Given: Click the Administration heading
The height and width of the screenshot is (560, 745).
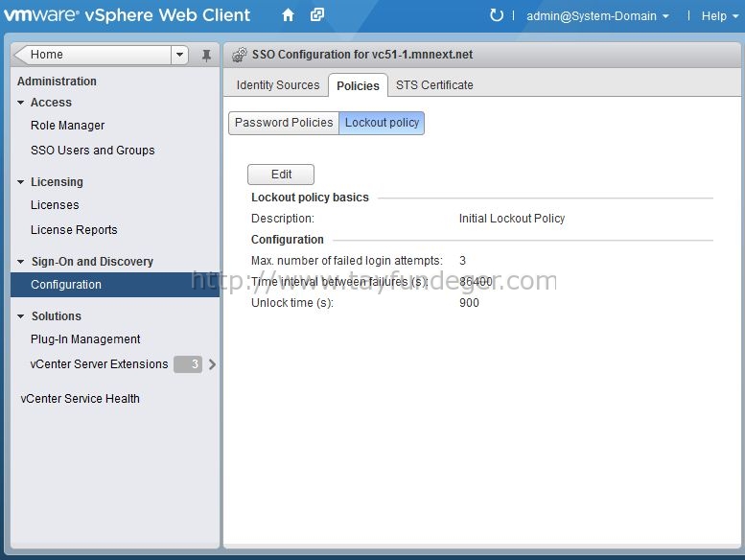Looking at the screenshot, I should tap(57, 82).
